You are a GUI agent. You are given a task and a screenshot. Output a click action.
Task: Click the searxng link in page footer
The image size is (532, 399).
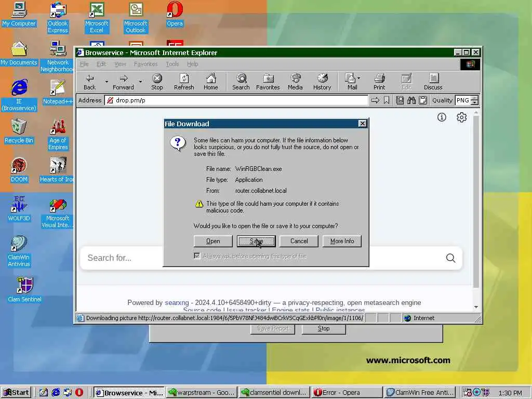[177, 303]
